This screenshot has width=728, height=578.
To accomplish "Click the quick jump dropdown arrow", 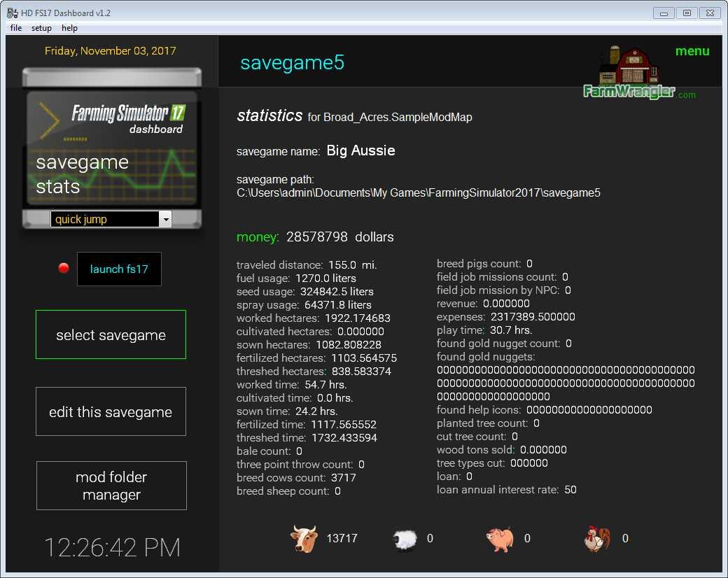I will pos(166,220).
